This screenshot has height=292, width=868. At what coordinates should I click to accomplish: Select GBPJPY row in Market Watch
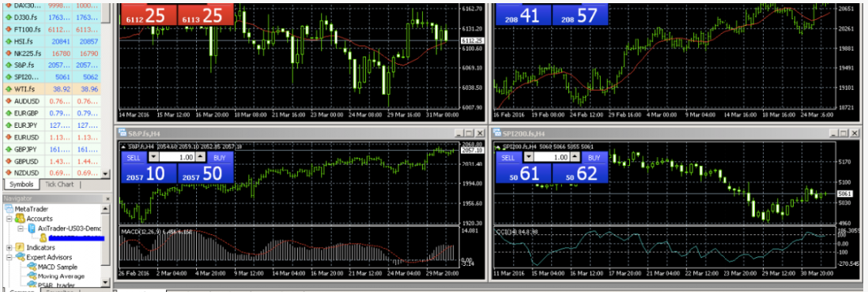[51, 149]
